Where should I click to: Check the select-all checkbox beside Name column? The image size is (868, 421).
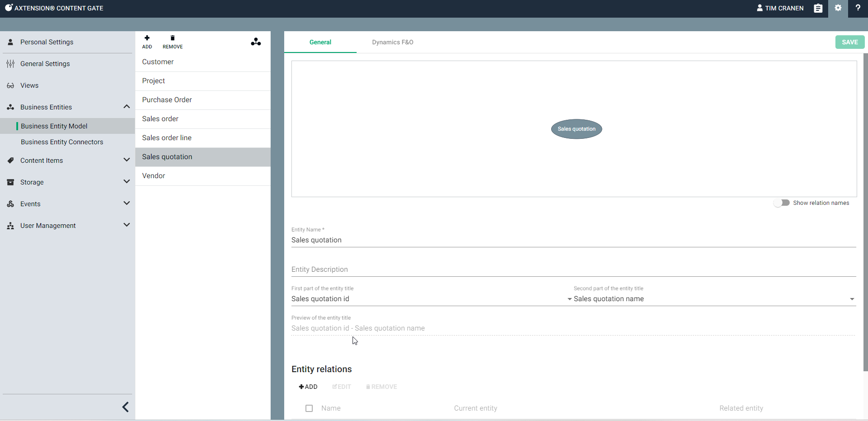coord(309,408)
